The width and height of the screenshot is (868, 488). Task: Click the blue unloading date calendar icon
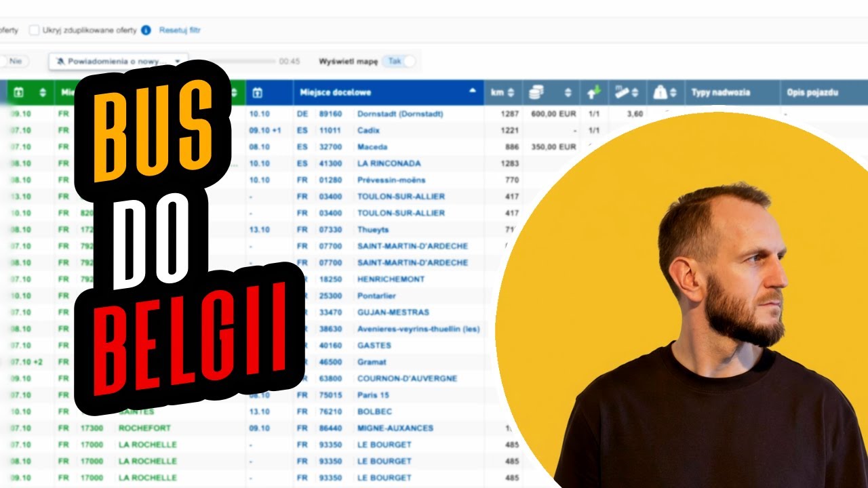(258, 93)
